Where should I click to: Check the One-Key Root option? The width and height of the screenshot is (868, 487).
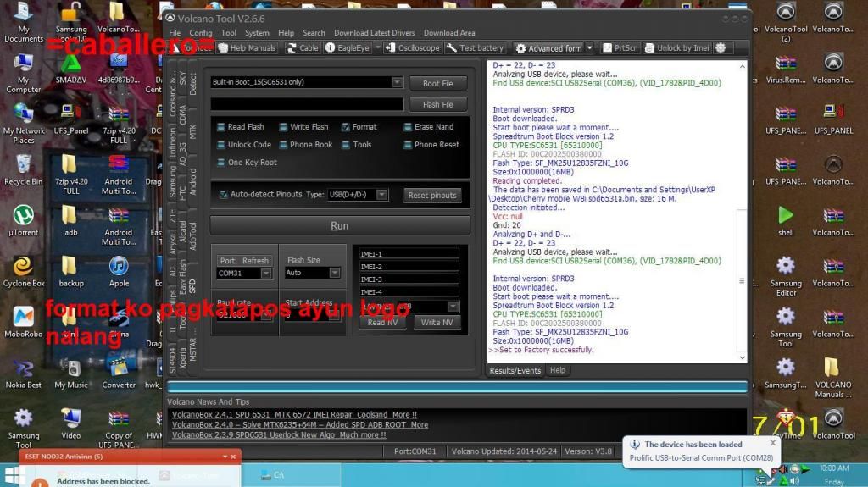tap(221, 162)
